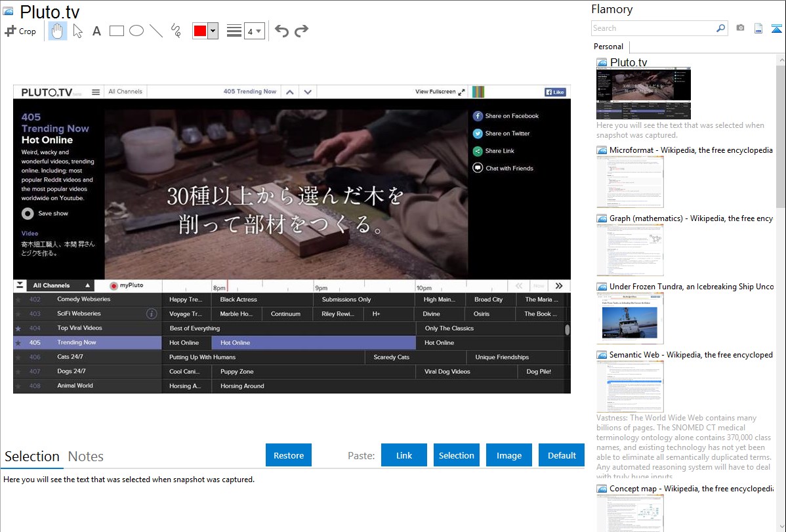786x532 pixels.
Task: Select the ellipse shape tool
Action: point(136,31)
